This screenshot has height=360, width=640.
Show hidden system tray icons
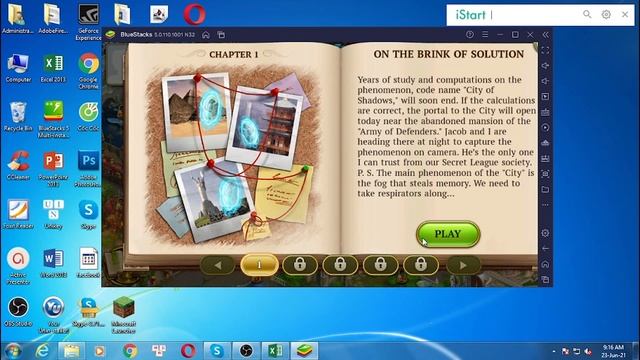click(x=554, y=351)
